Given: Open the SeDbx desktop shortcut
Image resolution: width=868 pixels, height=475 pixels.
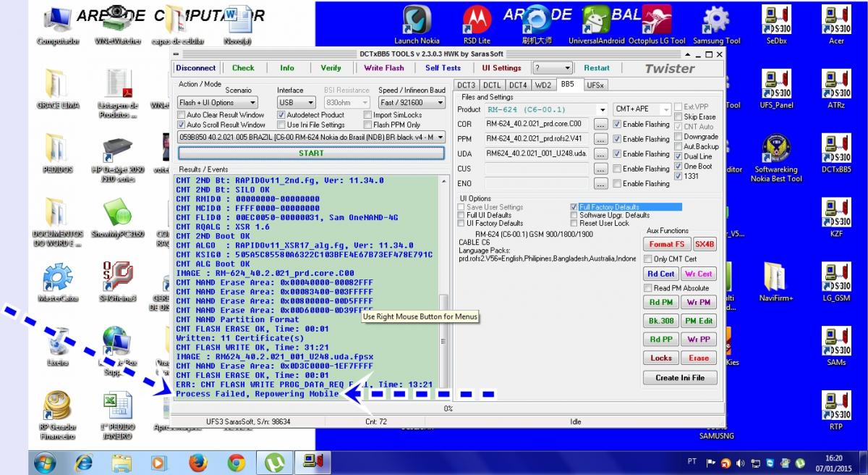Looking at the screenshot, I should [x=776, y=25].
